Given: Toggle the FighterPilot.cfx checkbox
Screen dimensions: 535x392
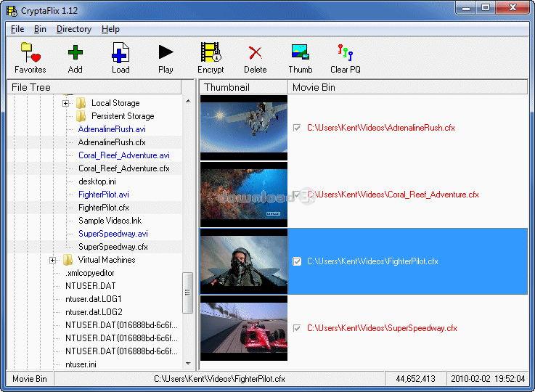Looking at the screenshot, I should (x=297, y=261).
